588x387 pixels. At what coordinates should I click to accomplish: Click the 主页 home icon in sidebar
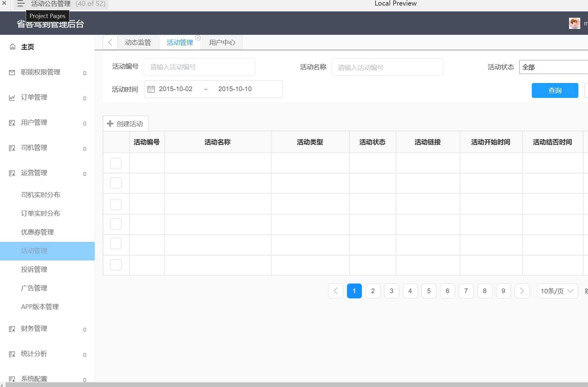(x=12, y=47)
